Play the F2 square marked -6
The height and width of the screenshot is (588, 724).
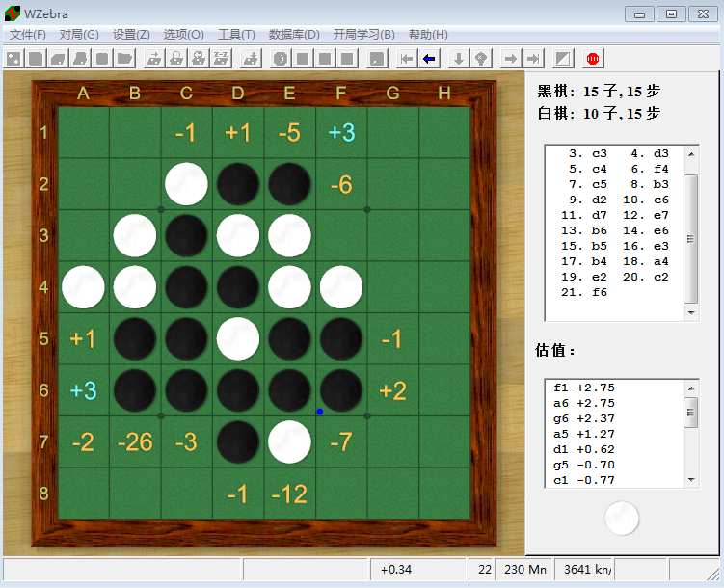pyautogui.click(x=341, y=184)
